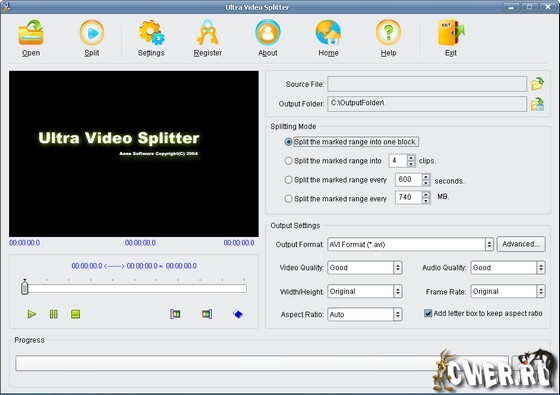
Task: Click the Register keys icon
Action: [208, 33]
